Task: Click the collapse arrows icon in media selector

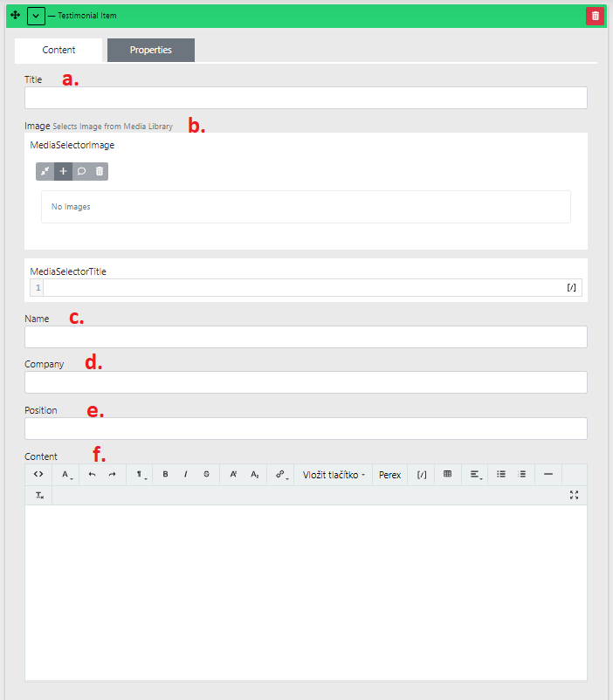Action: coord(45,171)
